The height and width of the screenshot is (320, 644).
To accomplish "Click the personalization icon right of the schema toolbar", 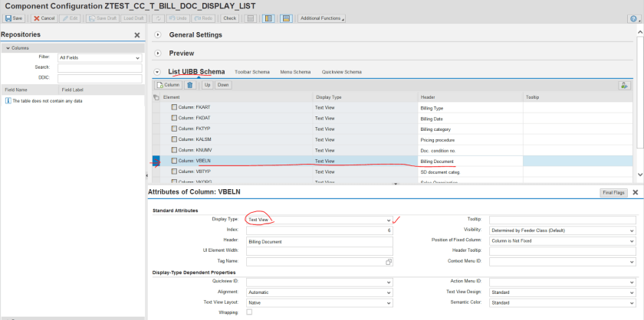I will click(x=625, y=85).
